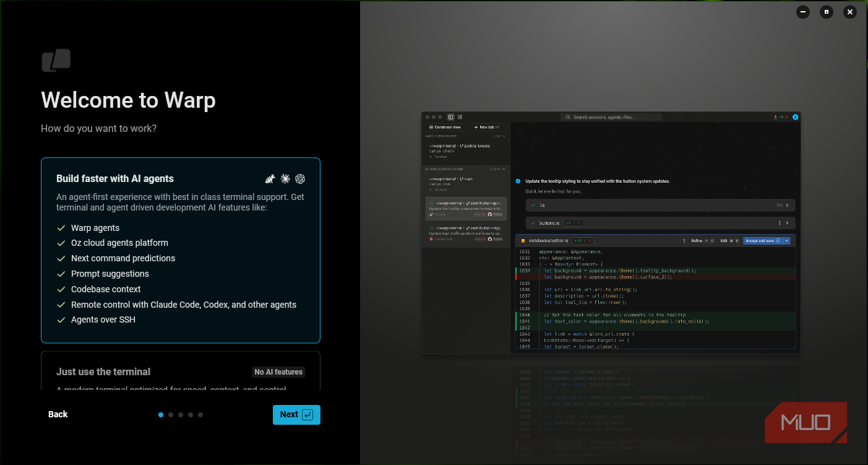Click the "Prompt suggestions" feature line
Viewport: 868px width, 465px height.
[110, 274]
